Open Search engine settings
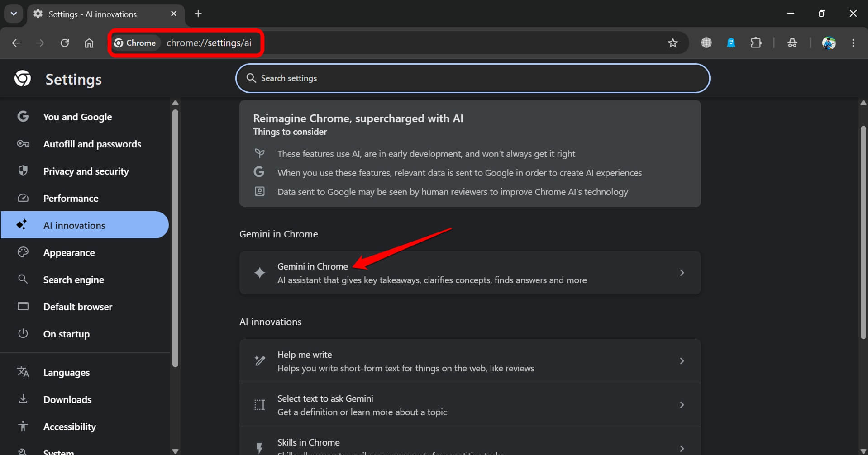 click(85, 280)
